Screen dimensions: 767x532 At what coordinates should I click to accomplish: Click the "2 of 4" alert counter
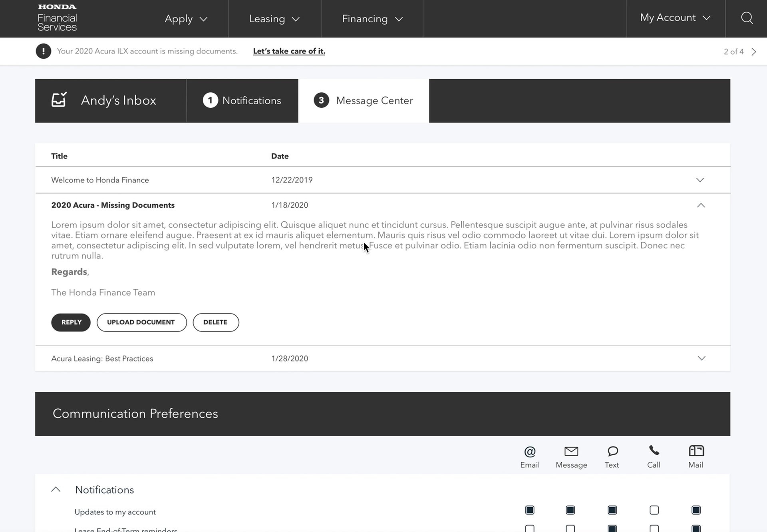[x=733, y=52]
